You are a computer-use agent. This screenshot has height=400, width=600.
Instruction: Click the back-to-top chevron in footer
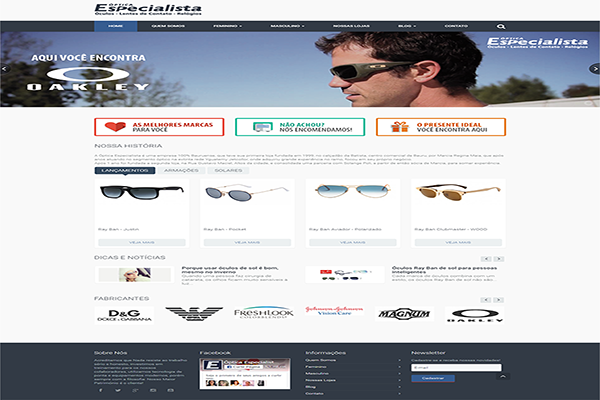click(x=503, y=377)
